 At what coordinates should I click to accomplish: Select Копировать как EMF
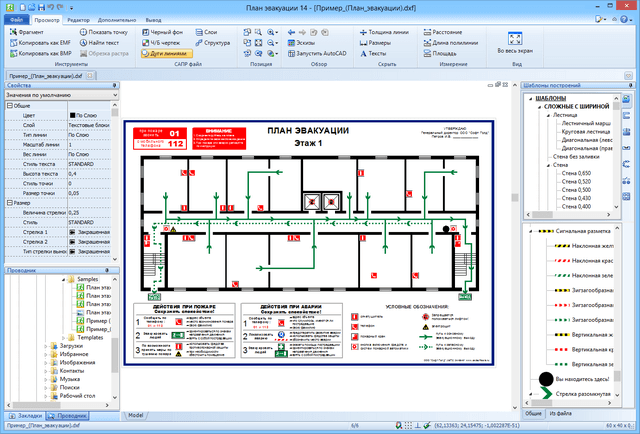(12, 44)
